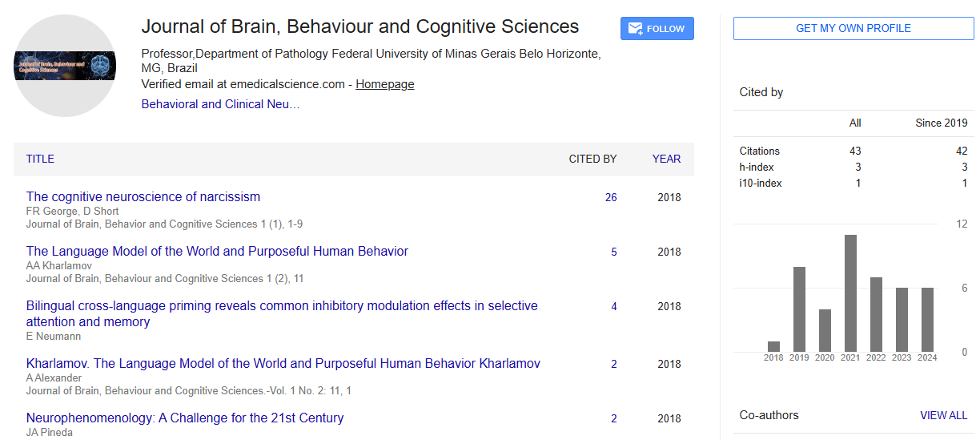View the 4 citations count link
980x440 pixels.
614,306
